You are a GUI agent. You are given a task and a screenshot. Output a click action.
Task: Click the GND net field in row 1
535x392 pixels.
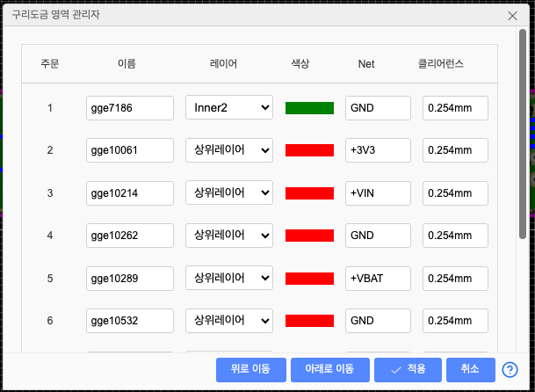378,108
